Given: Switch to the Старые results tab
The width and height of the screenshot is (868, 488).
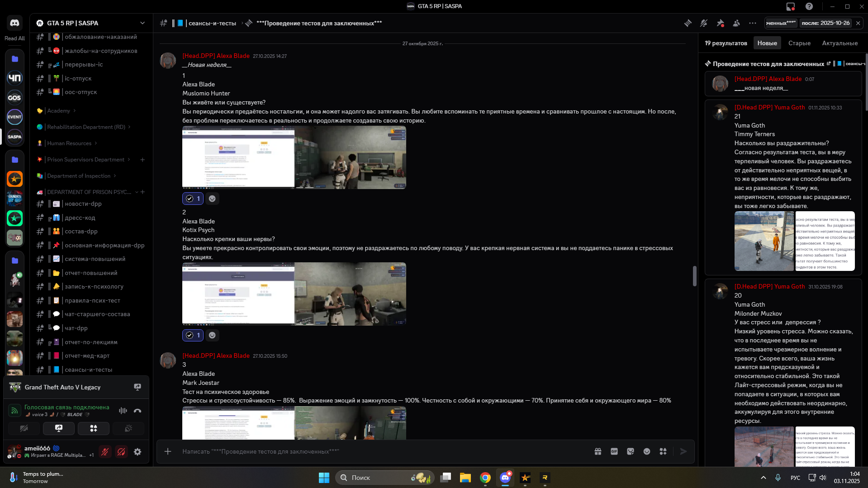Looking at the screenshot, I should tap(799, 43).
